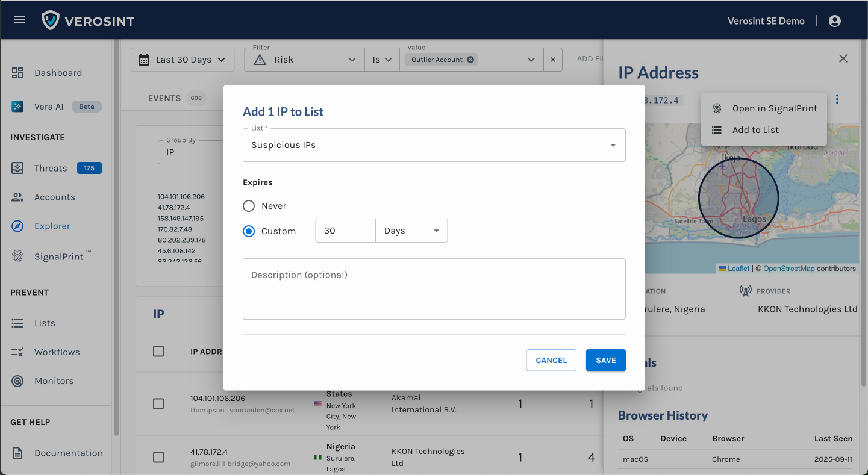Click the Description optional text area

(x=434, y=289)
